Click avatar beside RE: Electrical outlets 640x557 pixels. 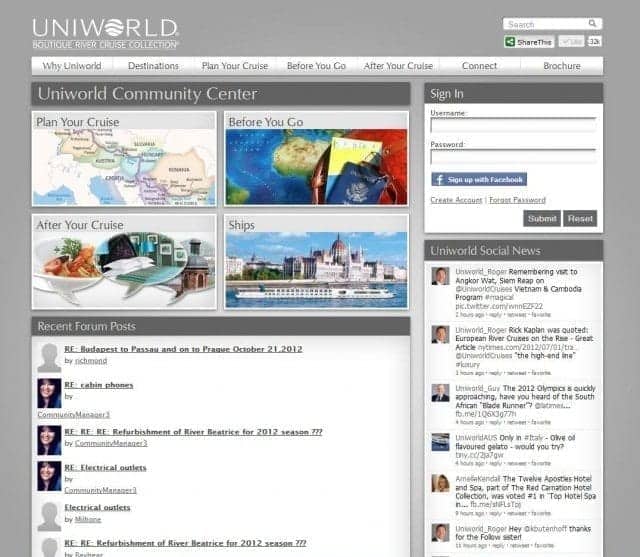coord(49,476)
